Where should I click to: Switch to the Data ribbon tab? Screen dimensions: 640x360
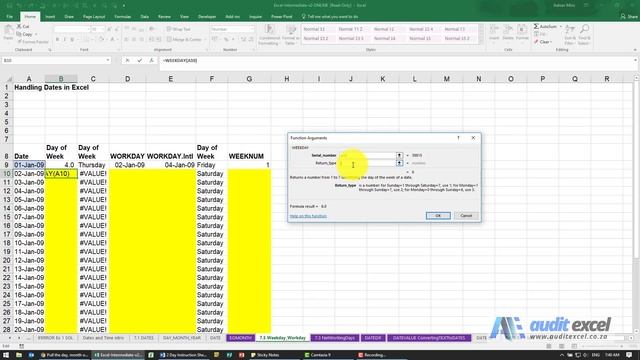(x=144, y=17)
